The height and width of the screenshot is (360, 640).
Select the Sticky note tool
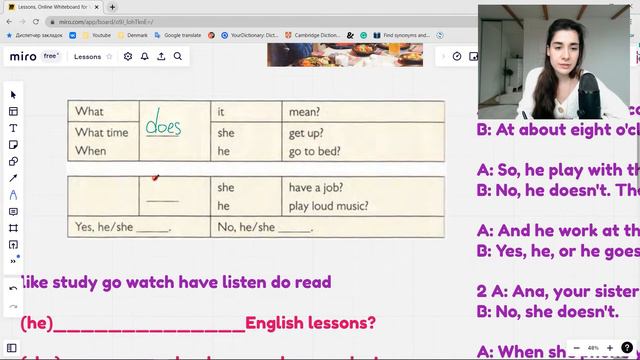click(13, 145)
